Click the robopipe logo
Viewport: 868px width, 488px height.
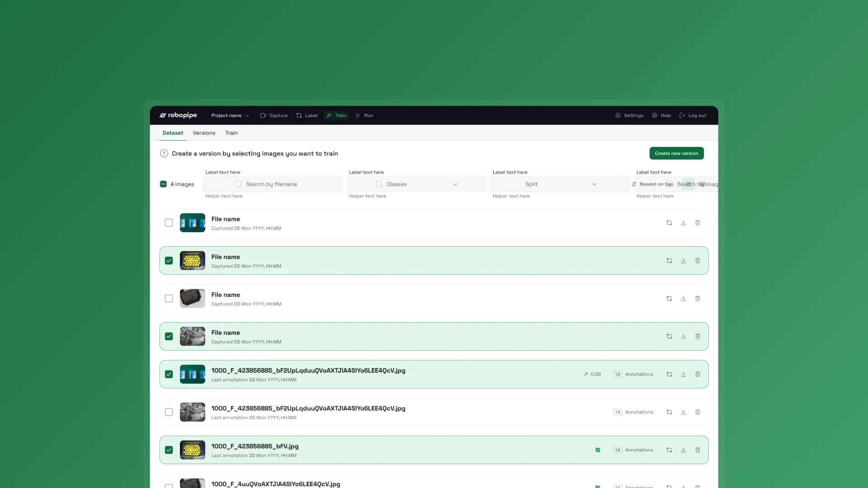click(x=178, y=115)
